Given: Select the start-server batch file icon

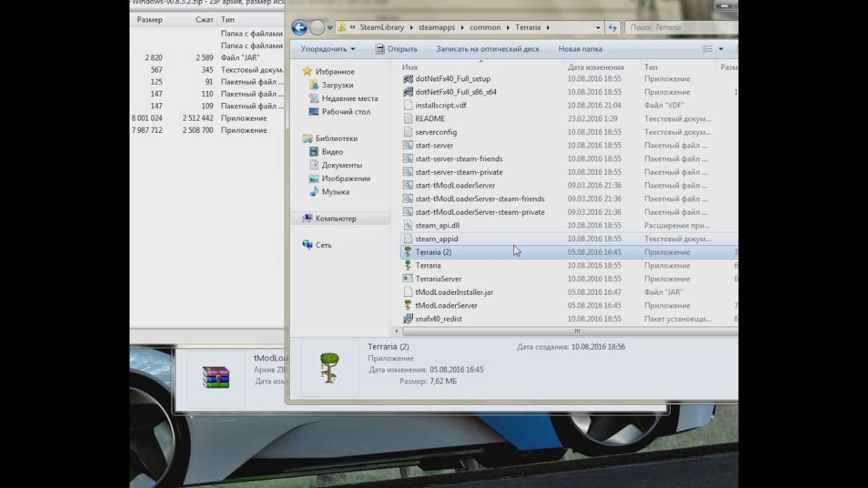Looking at the screenshot, I should coord(408,145).
